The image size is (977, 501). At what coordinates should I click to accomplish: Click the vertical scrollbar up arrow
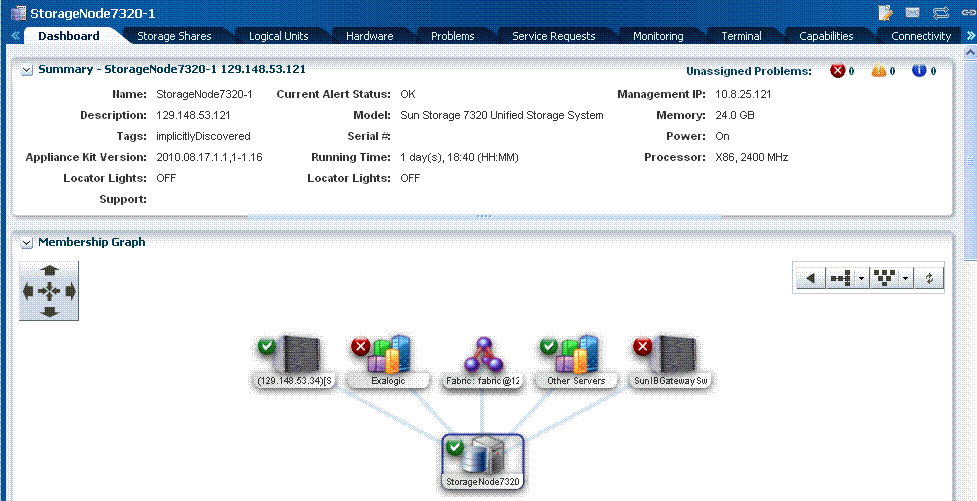tap(971, 54)
